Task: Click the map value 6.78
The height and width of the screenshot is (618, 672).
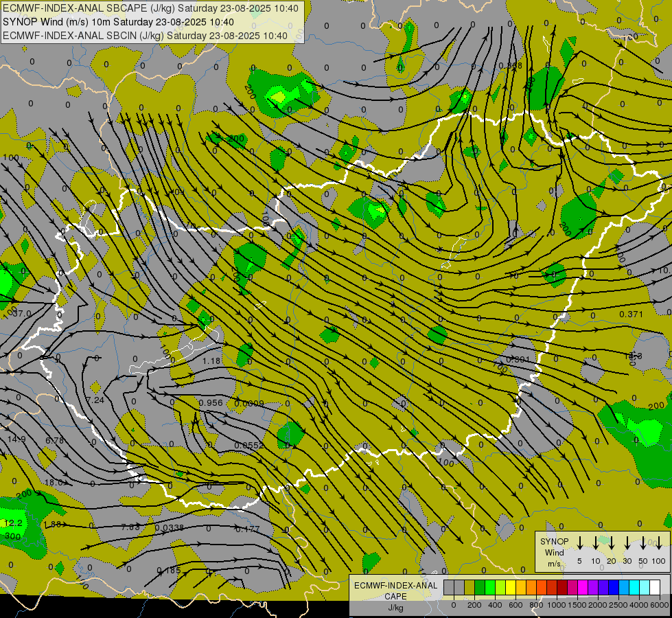Action: (54, 440)
